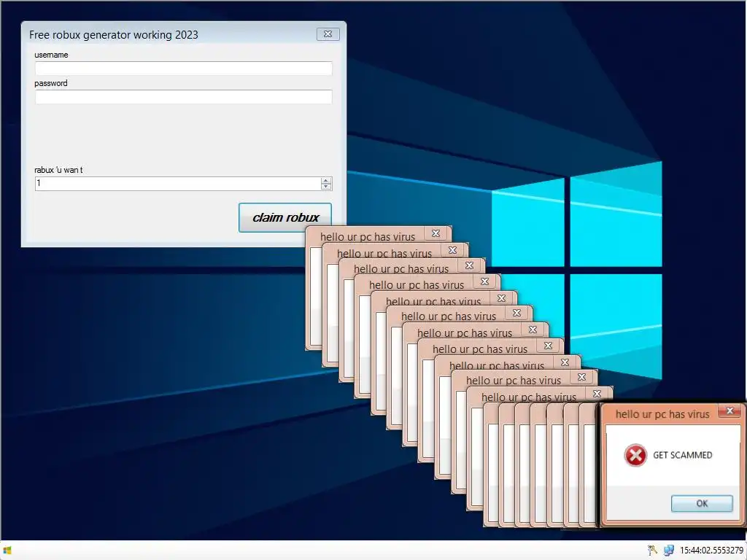Click the claim robux button
This screenshot has width=747, height=560.
tap(285, 217)
